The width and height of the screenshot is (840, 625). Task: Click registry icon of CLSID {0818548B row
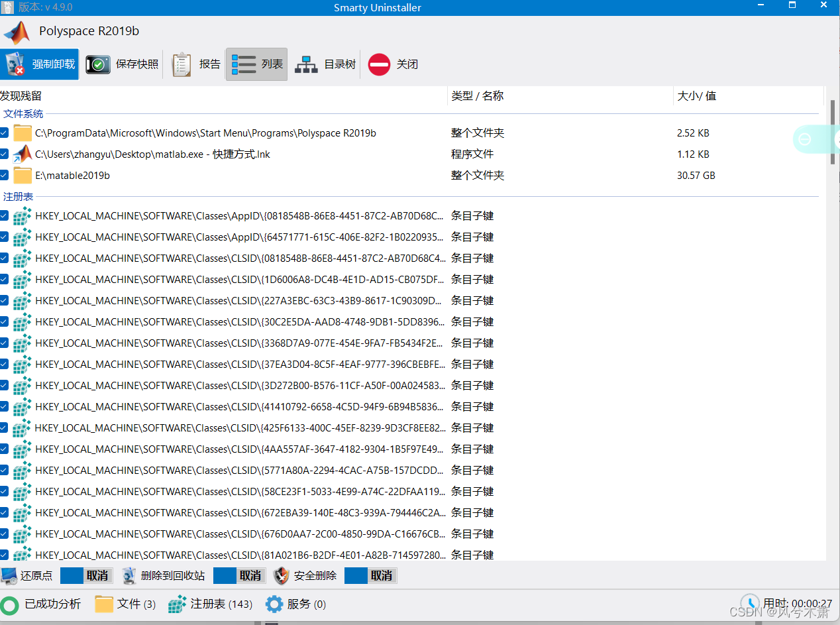[x=23, y=258]
